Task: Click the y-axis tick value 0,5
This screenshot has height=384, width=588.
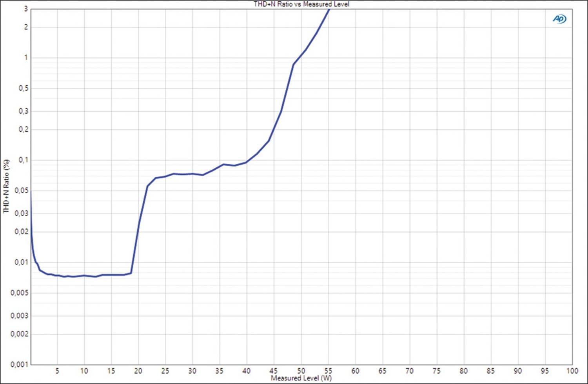Action: tap(24, 89)
